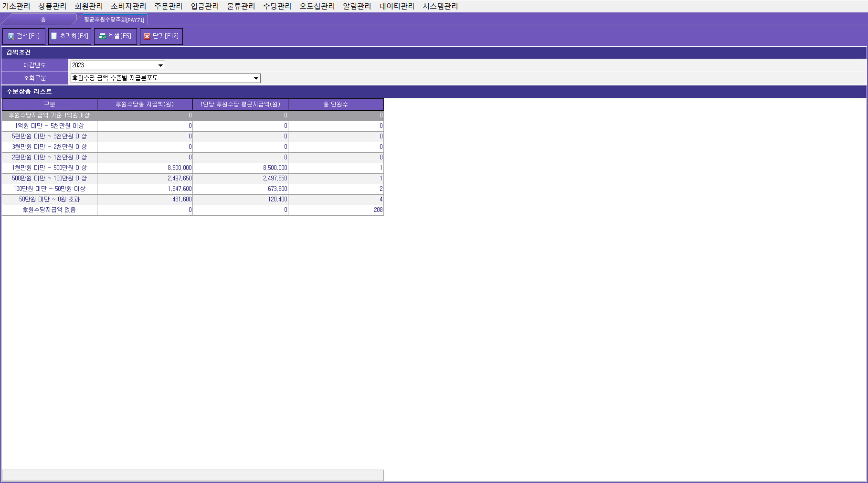Select the 평균후원수당조회[PAY71] tab
This screenshot has height=483, width=868.
click(114, 20)
